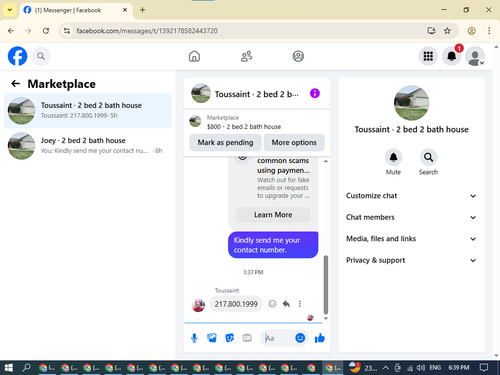Viewport: 500px width, 375px height.
Task: Click Toussaint's avatar beside 217.800.1999
Action: coord(198,305)
